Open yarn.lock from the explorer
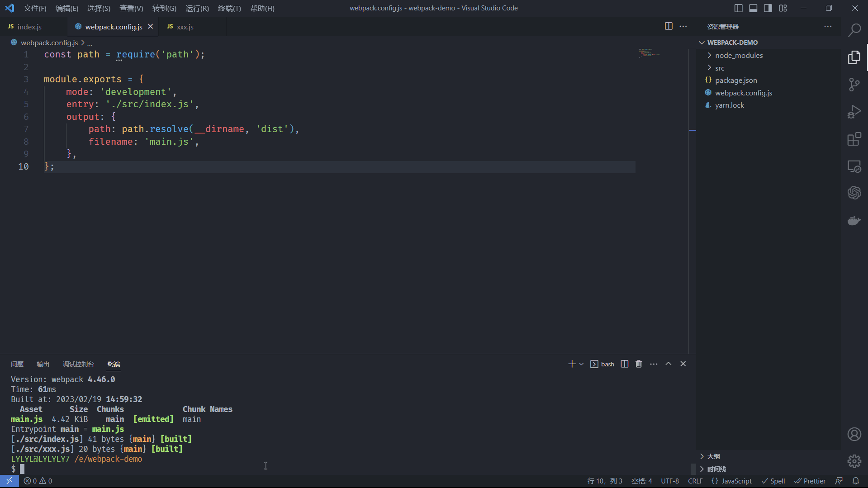 tap(729, 105)
